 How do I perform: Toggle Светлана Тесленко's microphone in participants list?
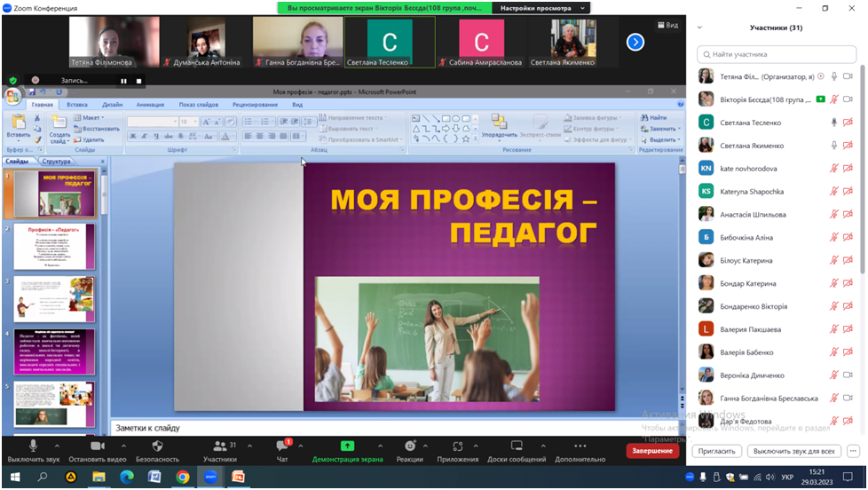(833, 122)
